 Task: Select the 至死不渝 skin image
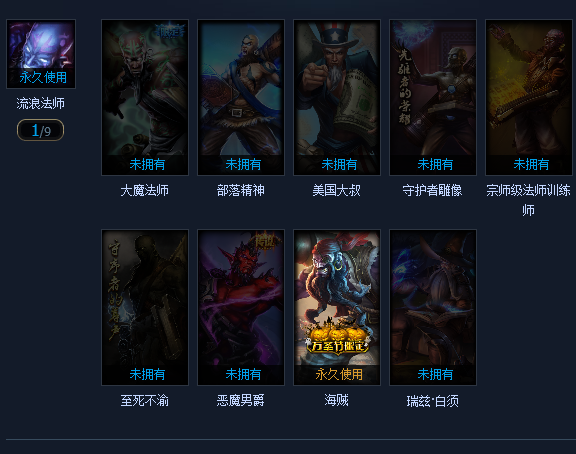pos(145,307)
